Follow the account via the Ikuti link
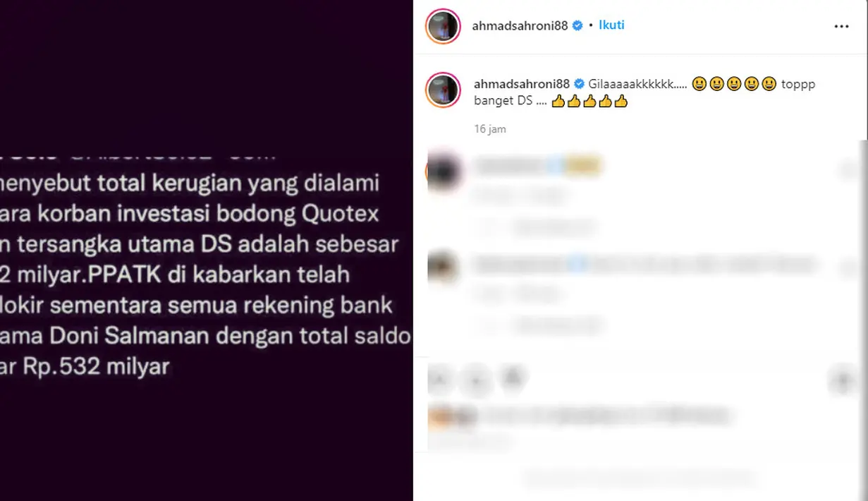Screen dimensions: 868x501 pyautogui.click(x=611, y=25)
